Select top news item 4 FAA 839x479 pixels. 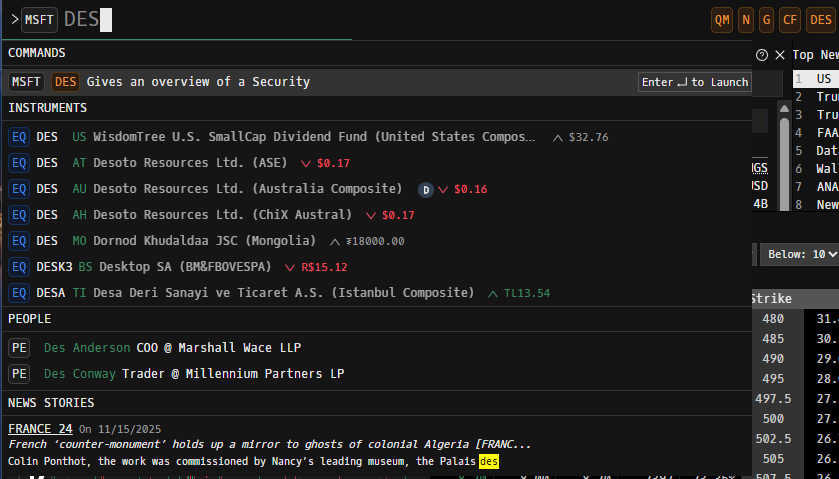point(815,133)
